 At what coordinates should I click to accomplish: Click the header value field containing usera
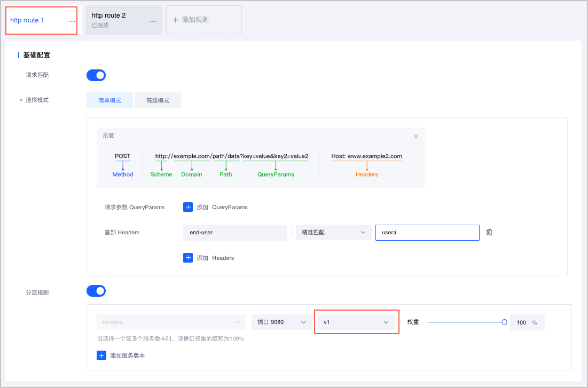[x=427, y=233]
